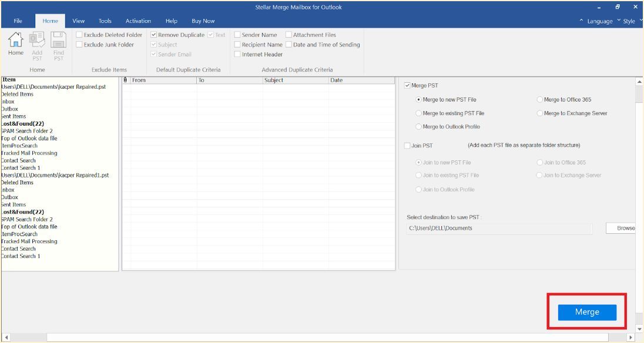This screenshot has height=343, width=644.
Task: Select SPAM Search Folder 2 under kacper Repaired.pst
Action: tap(27, 131)
